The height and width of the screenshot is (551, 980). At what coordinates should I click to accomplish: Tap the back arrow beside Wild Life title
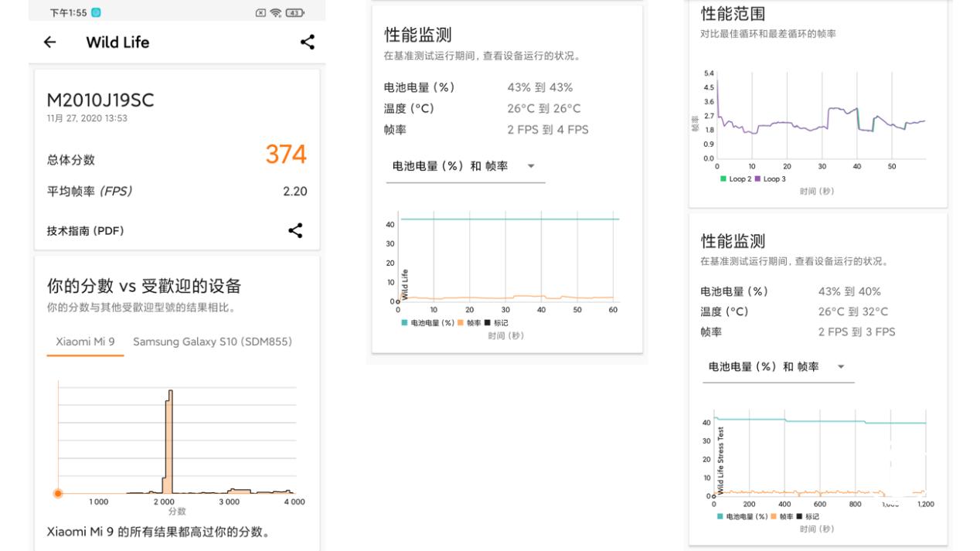pyautogui.click(x=49, y=42)
